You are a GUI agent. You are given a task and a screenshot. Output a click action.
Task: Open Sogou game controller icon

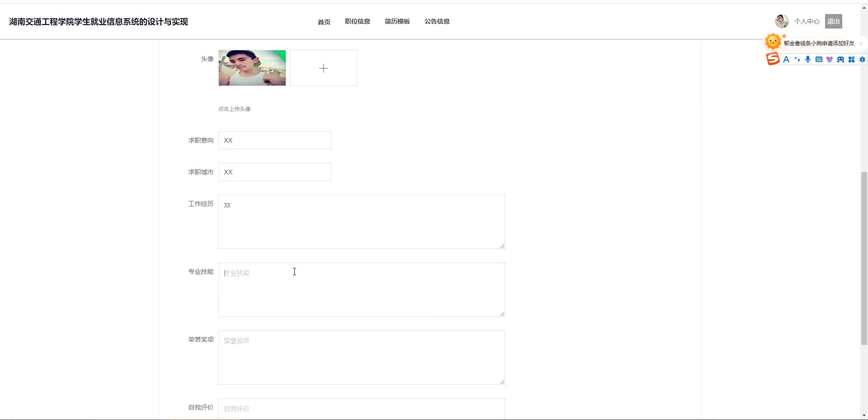coord(840,59)
